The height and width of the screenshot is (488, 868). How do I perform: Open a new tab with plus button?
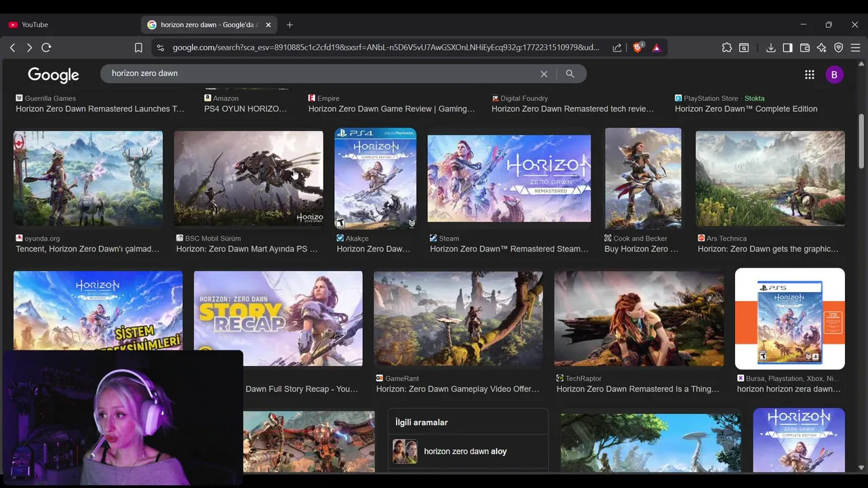pos(290,24)
